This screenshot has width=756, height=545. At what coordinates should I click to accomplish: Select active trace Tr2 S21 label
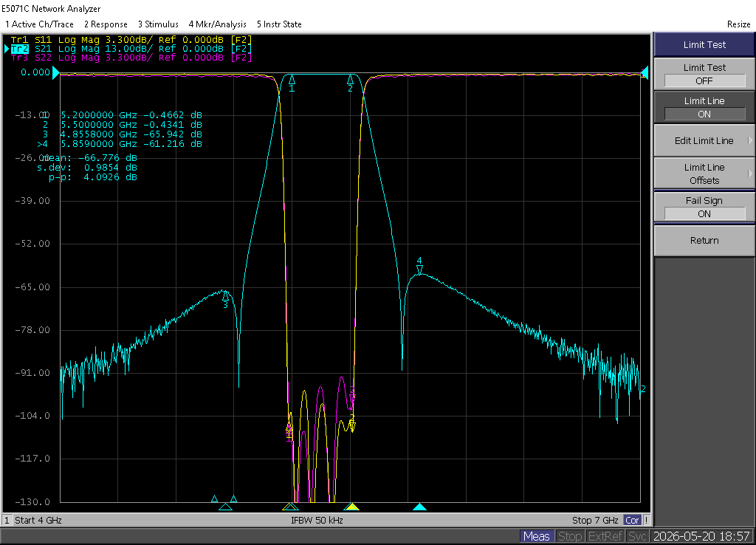click(31, 49)
